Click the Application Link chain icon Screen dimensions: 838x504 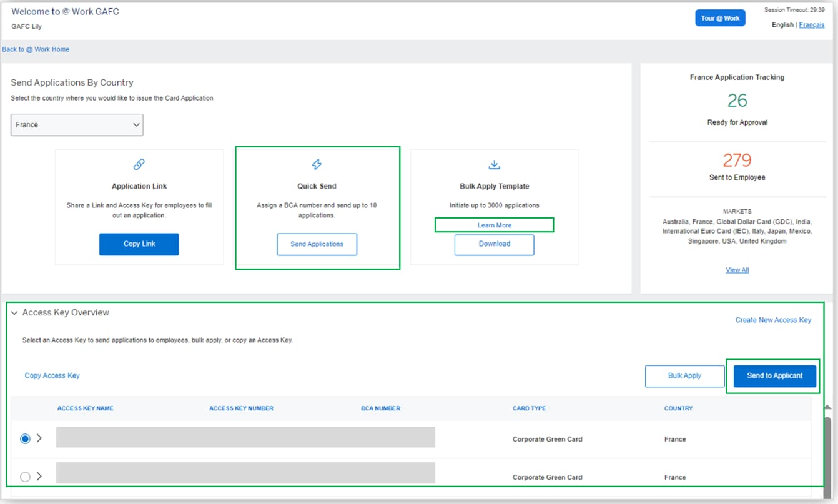[x=139, y=164]
